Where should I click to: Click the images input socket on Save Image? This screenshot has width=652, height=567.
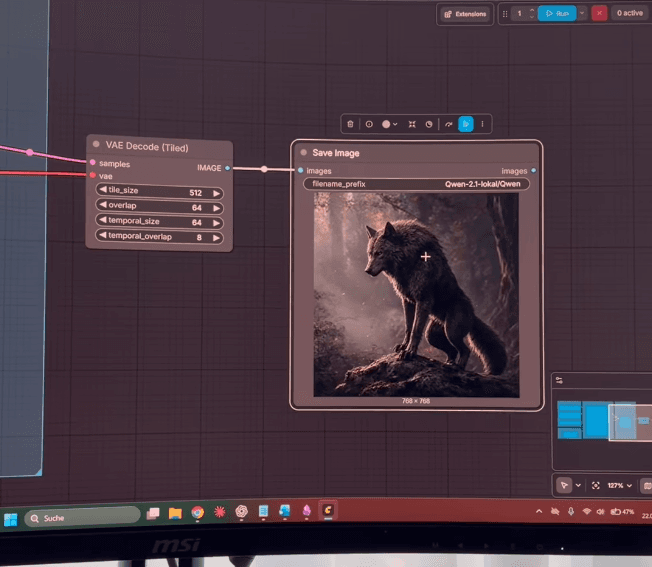(301, 170)
